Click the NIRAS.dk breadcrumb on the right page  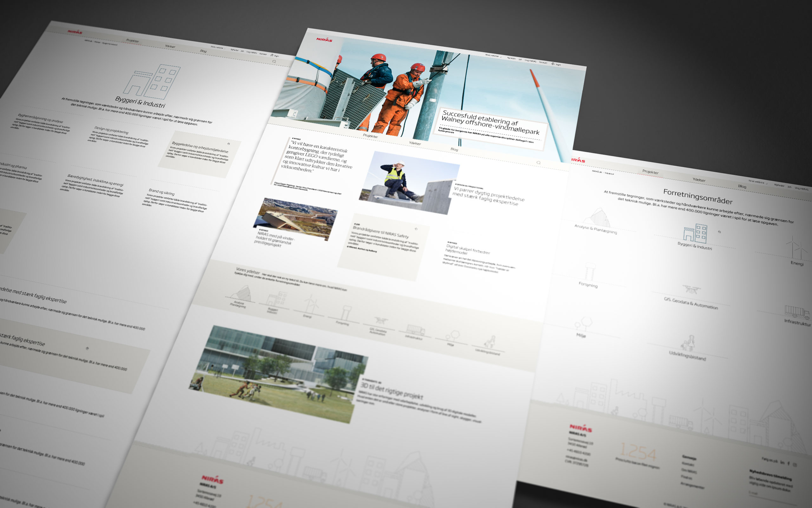coord(597,171)
